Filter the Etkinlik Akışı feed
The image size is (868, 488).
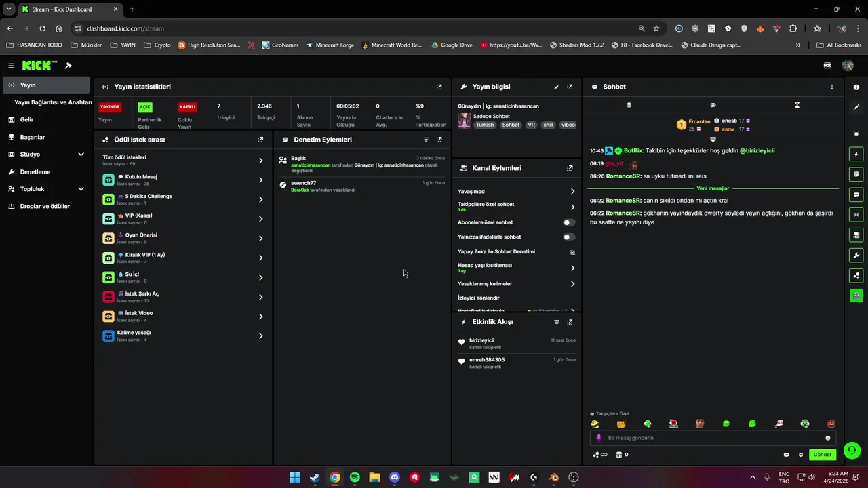(557, 322)
